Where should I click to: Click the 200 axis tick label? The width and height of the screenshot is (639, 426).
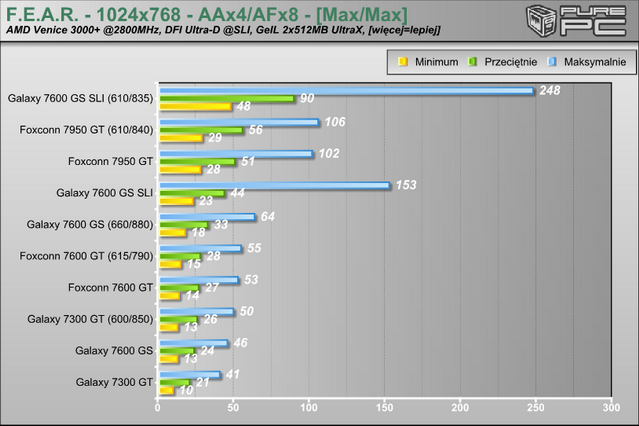click(x=460, y=408)
